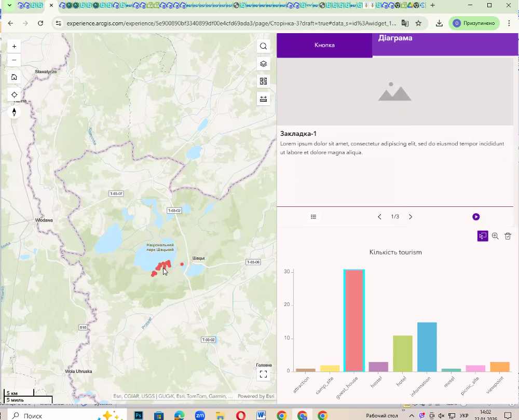Viewport: 519px width, 420px height.
Task: Reset map to default home extent
Action: pyautogui.click(x=14, y=77)
